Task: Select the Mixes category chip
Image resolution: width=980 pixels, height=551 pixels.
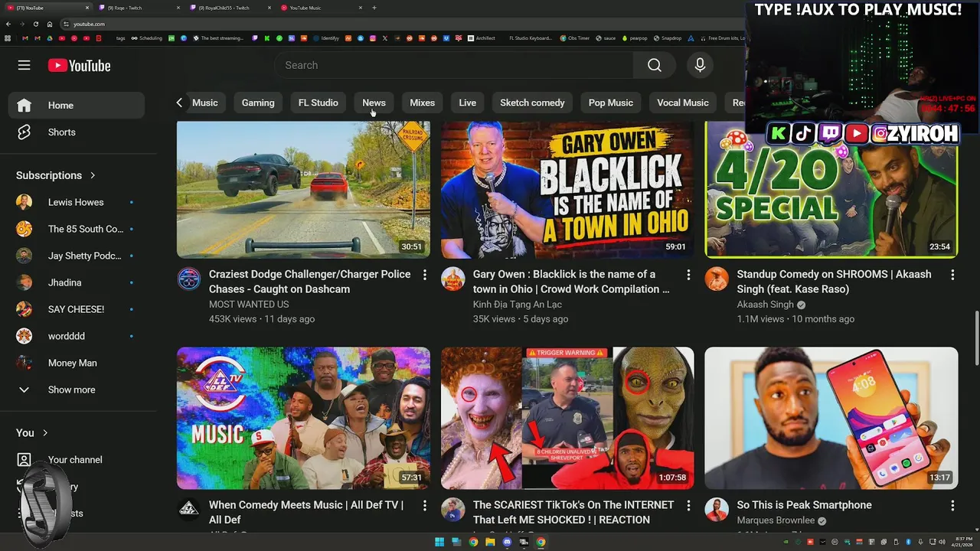Action: pos(422,103)
